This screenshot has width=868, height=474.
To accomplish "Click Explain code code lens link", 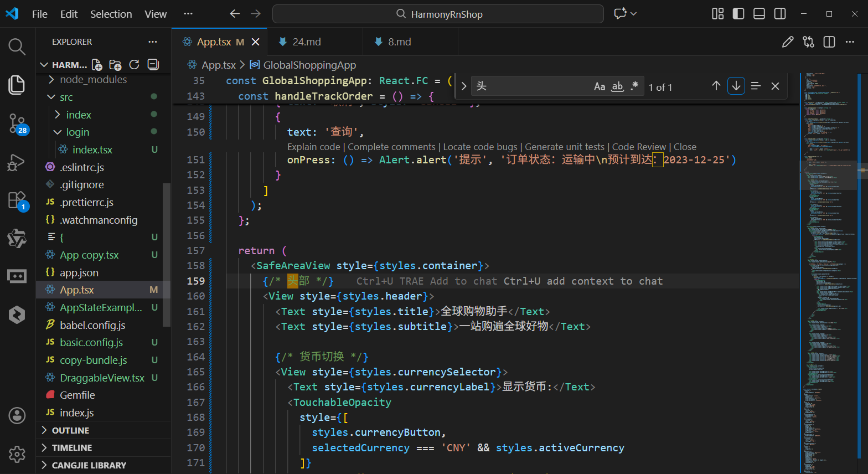I will point(314,147).
